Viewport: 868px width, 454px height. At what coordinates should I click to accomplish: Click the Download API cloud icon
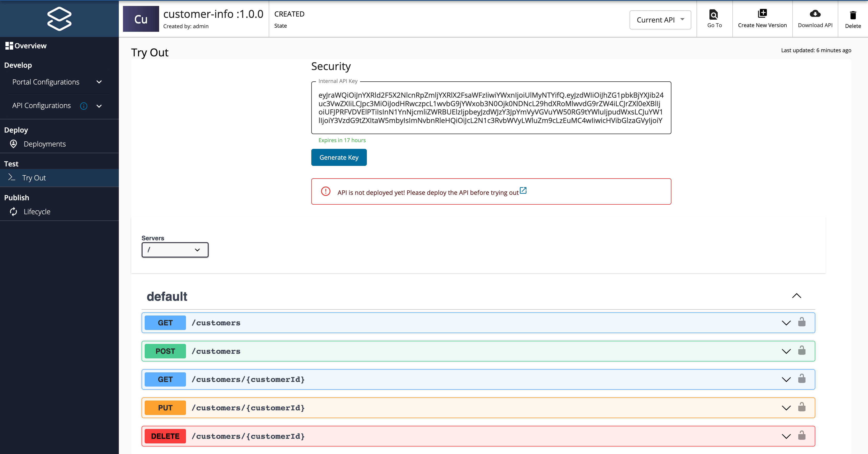pyautogui.click(x=815, y=13)
